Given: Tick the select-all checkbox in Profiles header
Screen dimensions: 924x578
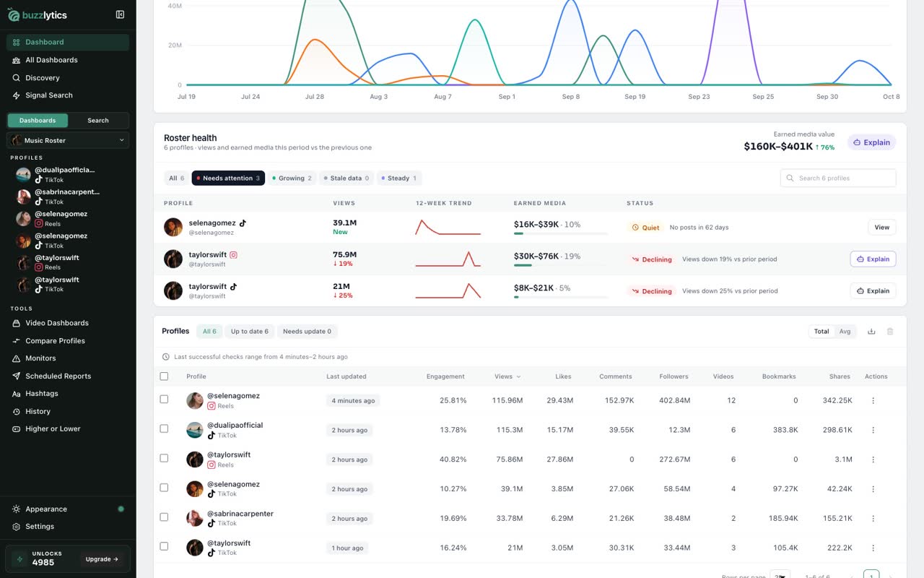Looking at the screenshot, I should (164, 376).
